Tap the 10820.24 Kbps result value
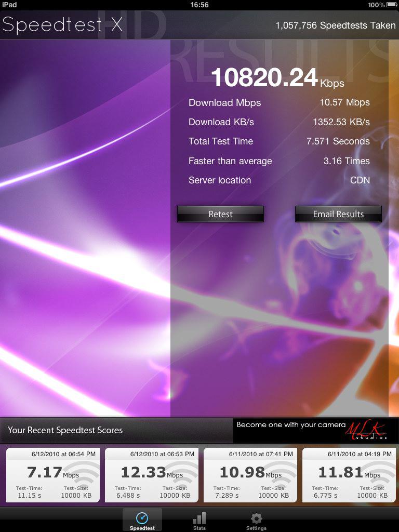 point(277,78)
